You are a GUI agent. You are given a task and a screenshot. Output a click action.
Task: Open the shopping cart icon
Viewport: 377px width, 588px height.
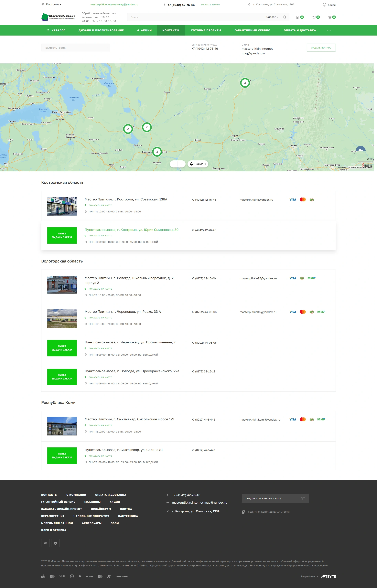click(329, 17)
